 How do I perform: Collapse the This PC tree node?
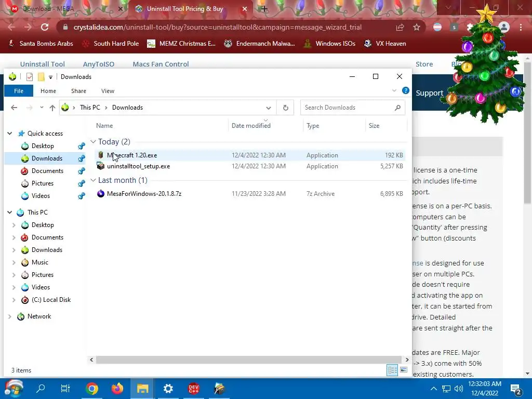[9, 212]
